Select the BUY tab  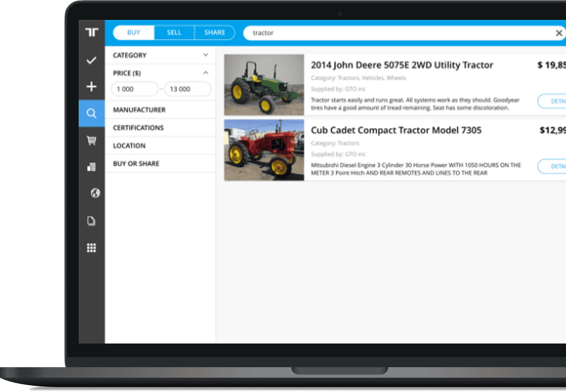(133, 32)
